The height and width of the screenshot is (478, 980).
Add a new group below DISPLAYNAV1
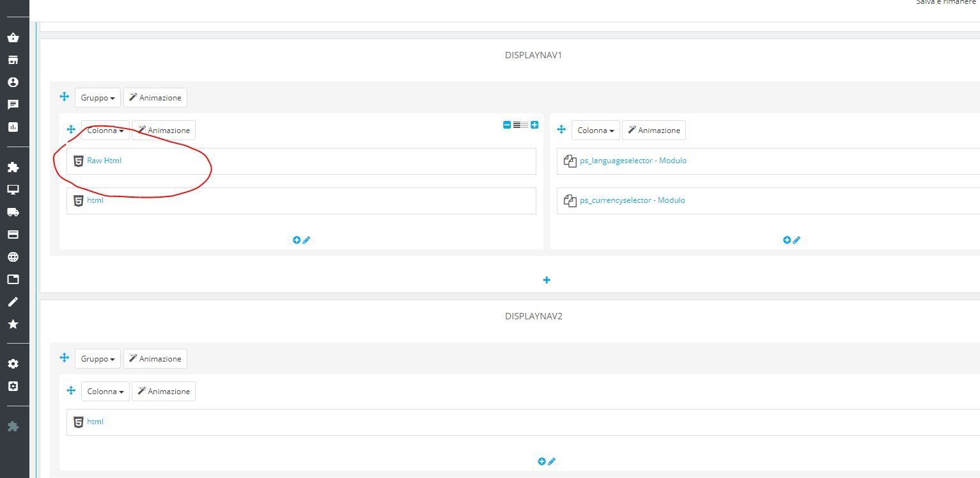click(x=547, y=280)
